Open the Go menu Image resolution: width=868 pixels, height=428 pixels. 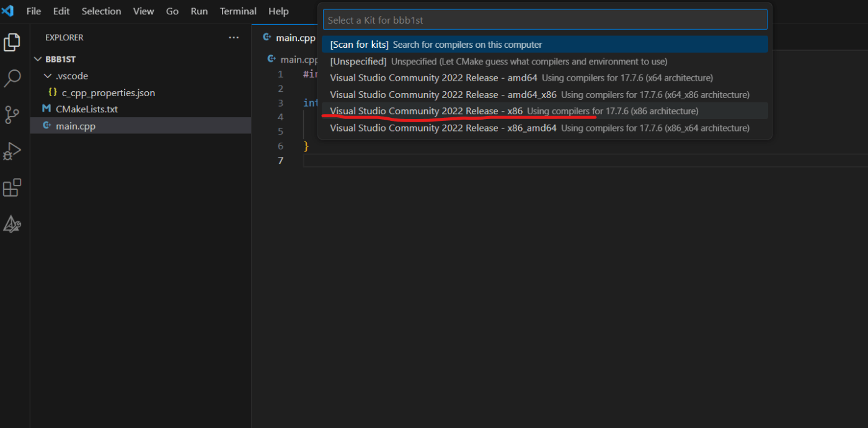172,11
